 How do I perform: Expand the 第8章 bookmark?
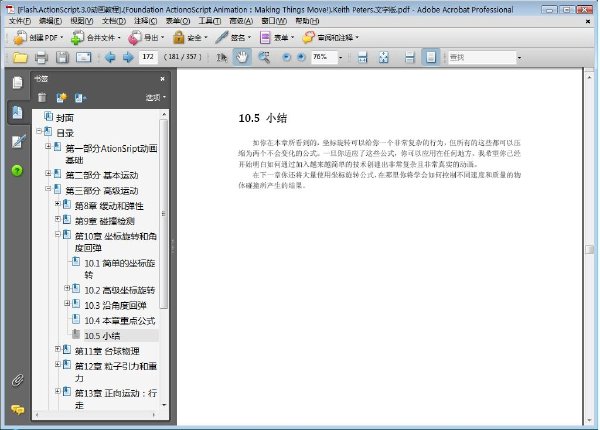[x=57, y=204]
